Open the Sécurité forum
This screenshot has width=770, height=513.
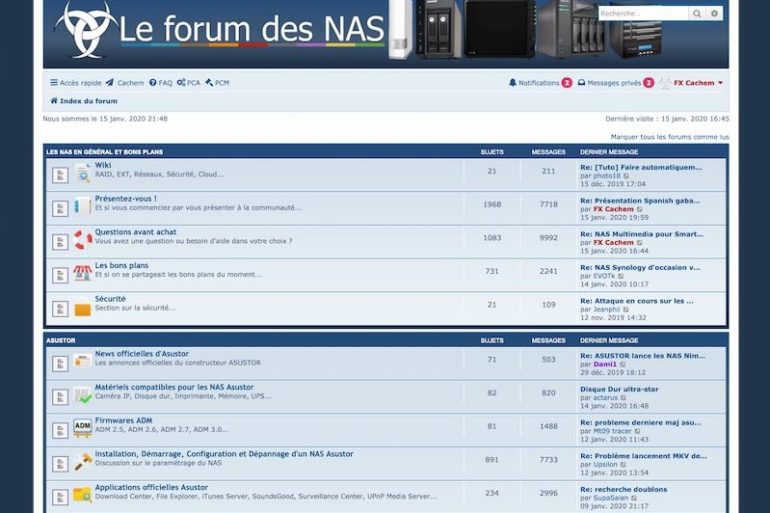tap(110, 299)
